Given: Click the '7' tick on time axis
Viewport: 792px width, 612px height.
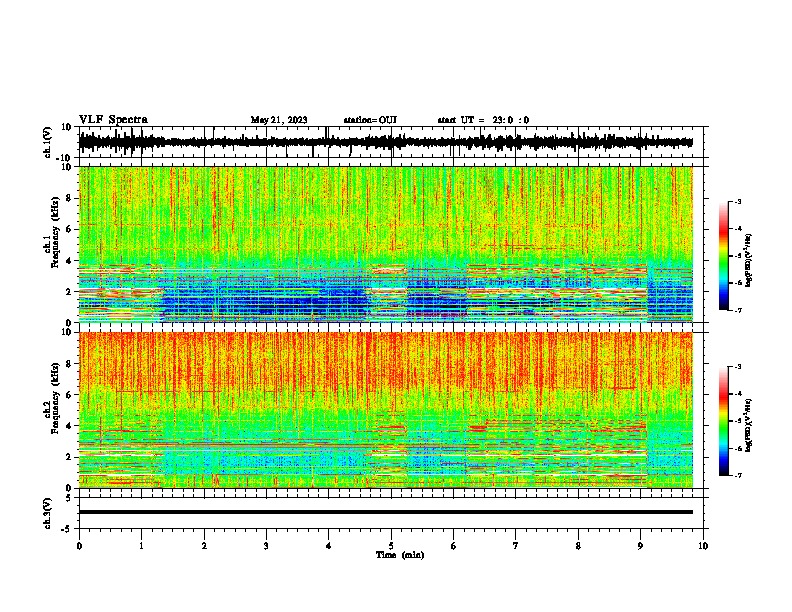Looking at the screenshot, I should point(516,546).
